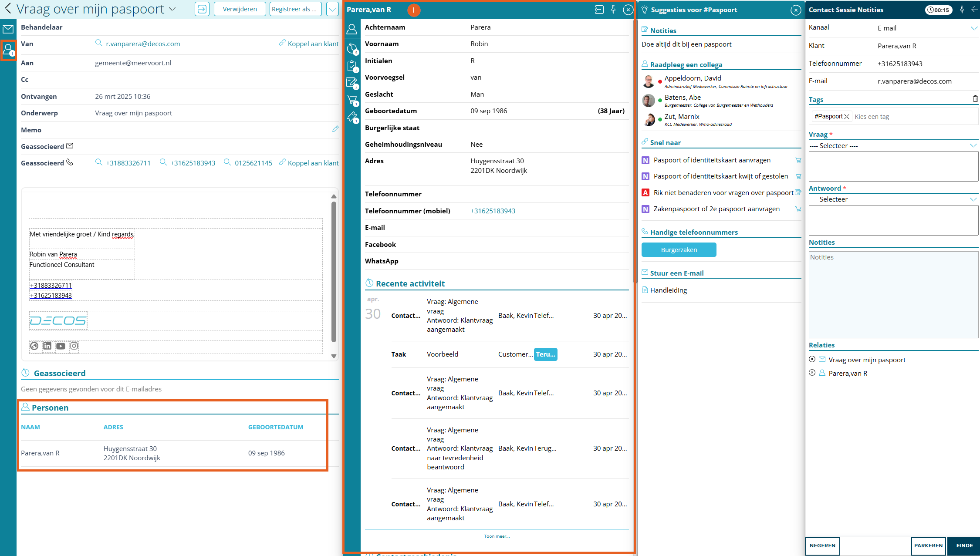
Task: Go back with the arrow beside the email title
Action: 7,9
